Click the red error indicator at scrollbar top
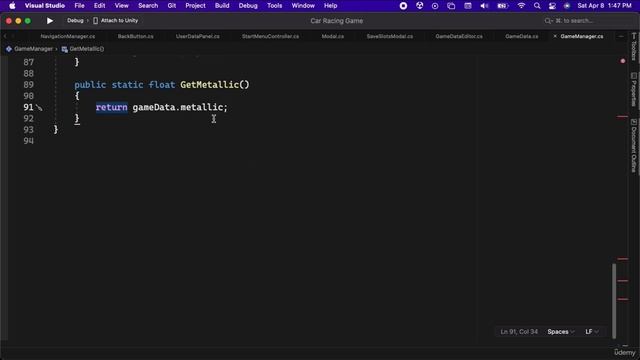This screenshot has height=360, width=640. (623, 61)
